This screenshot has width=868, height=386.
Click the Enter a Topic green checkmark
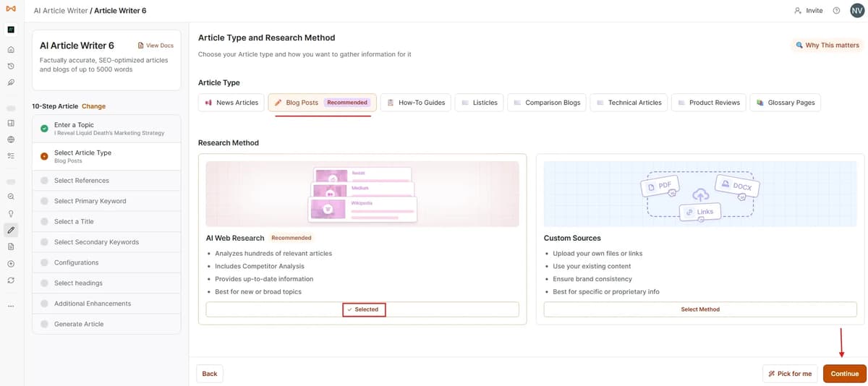tap(44, 129)
